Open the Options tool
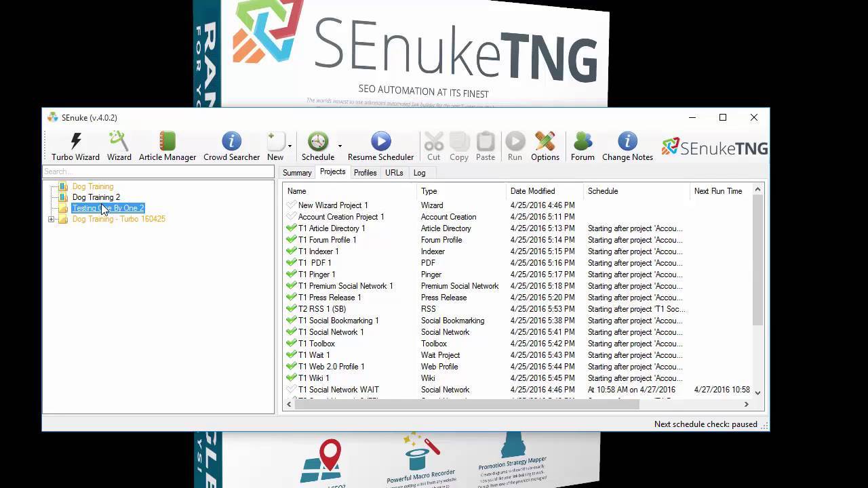The image size is (868, 488). click(x=545, y=146)
